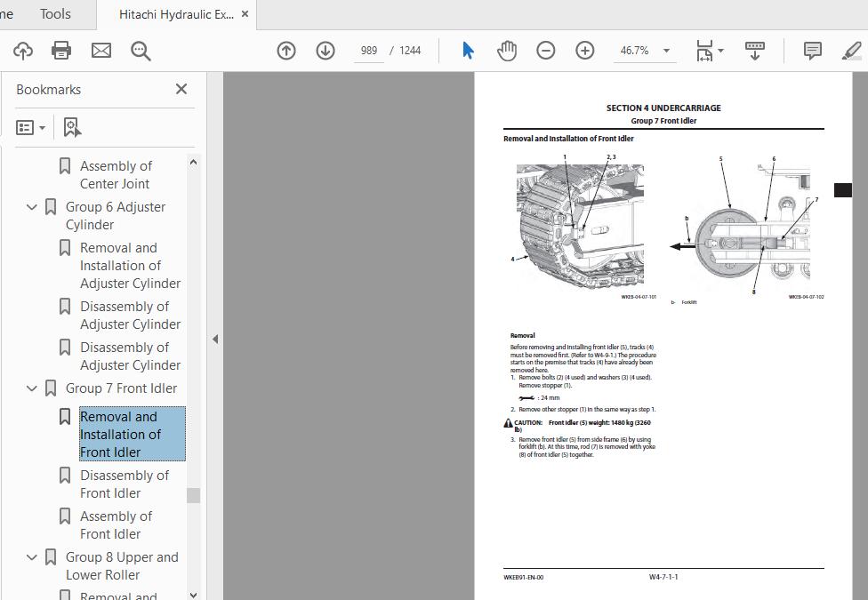Open second Disassembly of Adjuster Cylinder bookmark

point(130,356)
